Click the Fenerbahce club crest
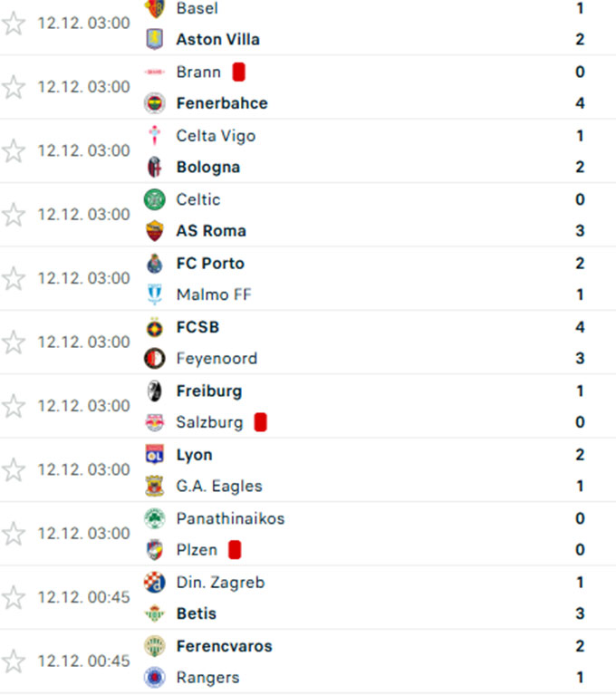Image resolution: width=616 pixels, height=695 pixels. tap(155, 103)
